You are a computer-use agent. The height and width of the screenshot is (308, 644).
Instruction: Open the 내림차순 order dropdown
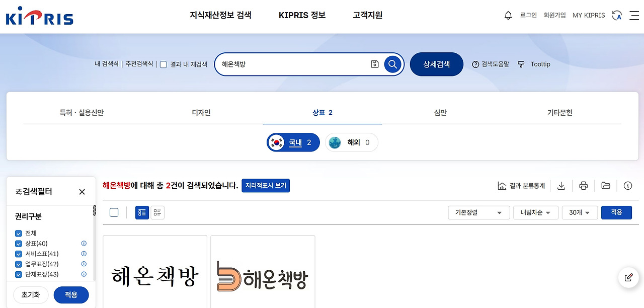tap(536, 212)
